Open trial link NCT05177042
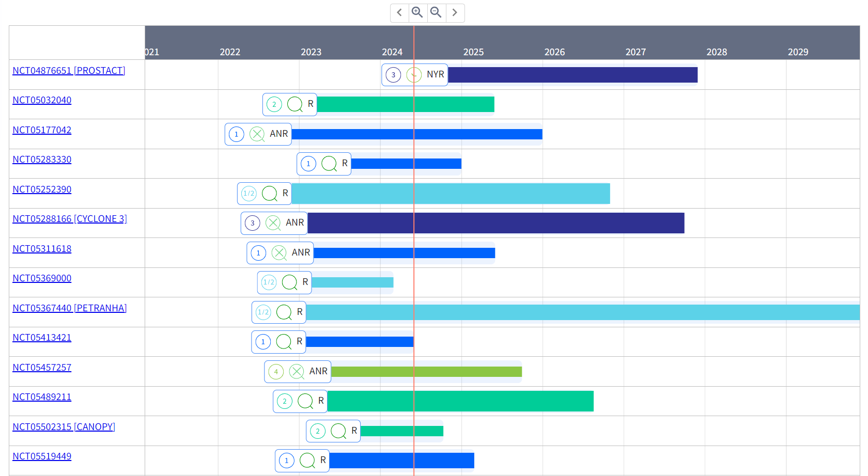Viewport: 868px width, 476px height. coord(42,130)
